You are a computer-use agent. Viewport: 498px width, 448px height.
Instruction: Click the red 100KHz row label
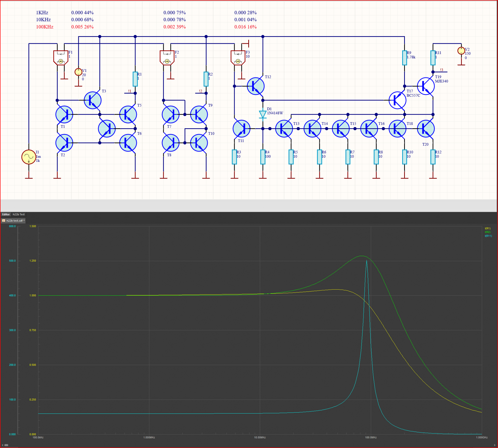click(44, 27)
